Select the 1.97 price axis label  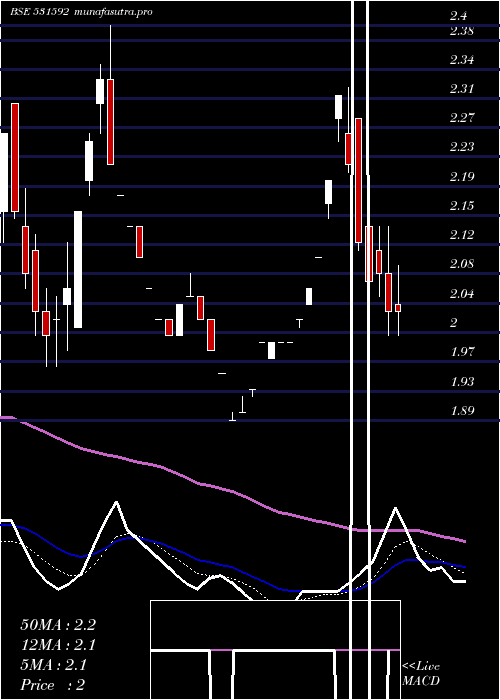point(462,352)
